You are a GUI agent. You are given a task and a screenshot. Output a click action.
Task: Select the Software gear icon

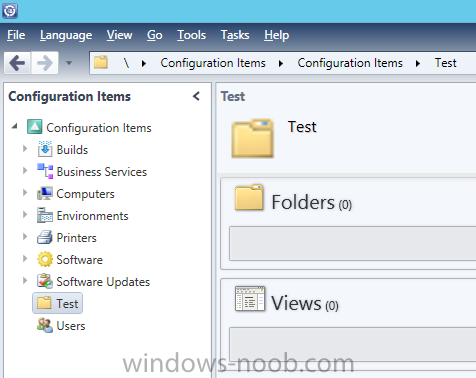click(45, 259)
